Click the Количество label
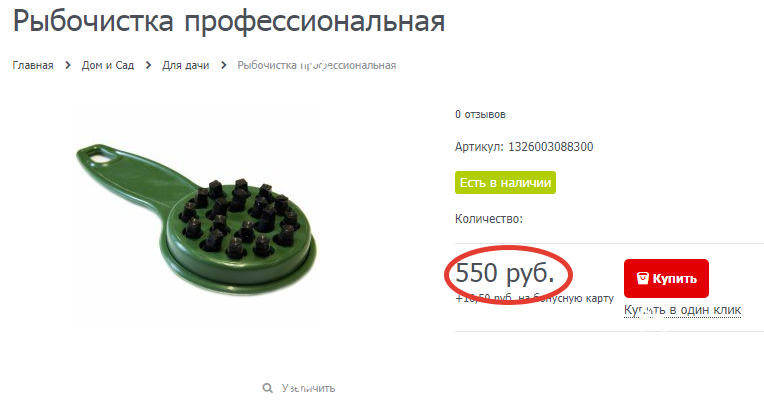The image size is (764, 420). (489, 219)
